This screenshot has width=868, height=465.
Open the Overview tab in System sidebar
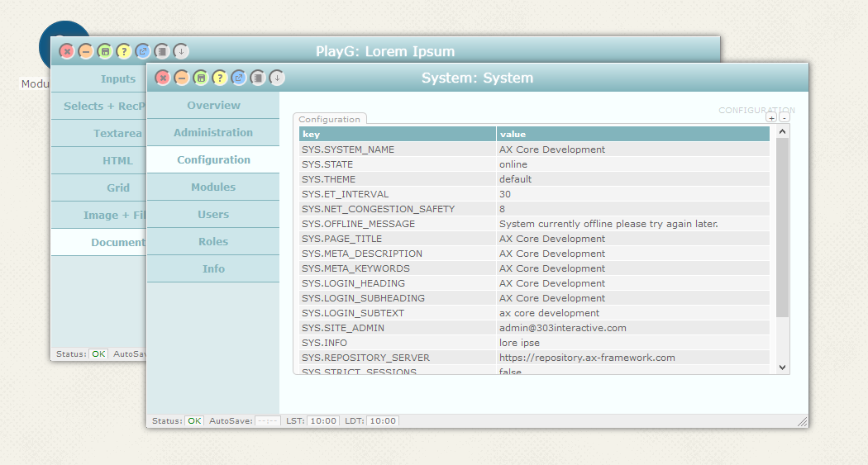213,106
